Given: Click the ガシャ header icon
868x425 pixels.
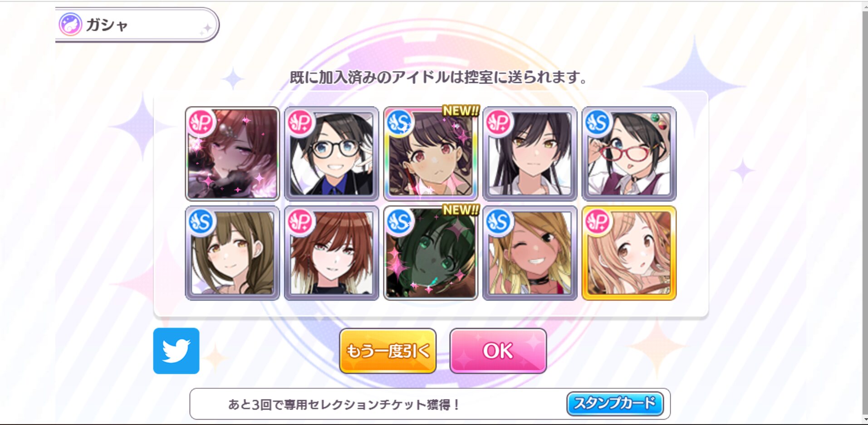Looking at the screenshot, I should 70,24.
